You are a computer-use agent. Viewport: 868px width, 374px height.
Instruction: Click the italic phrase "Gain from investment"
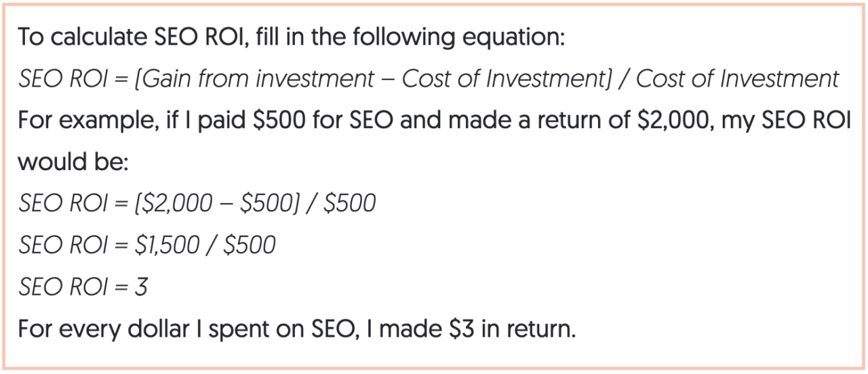click(x=258, y=79)
